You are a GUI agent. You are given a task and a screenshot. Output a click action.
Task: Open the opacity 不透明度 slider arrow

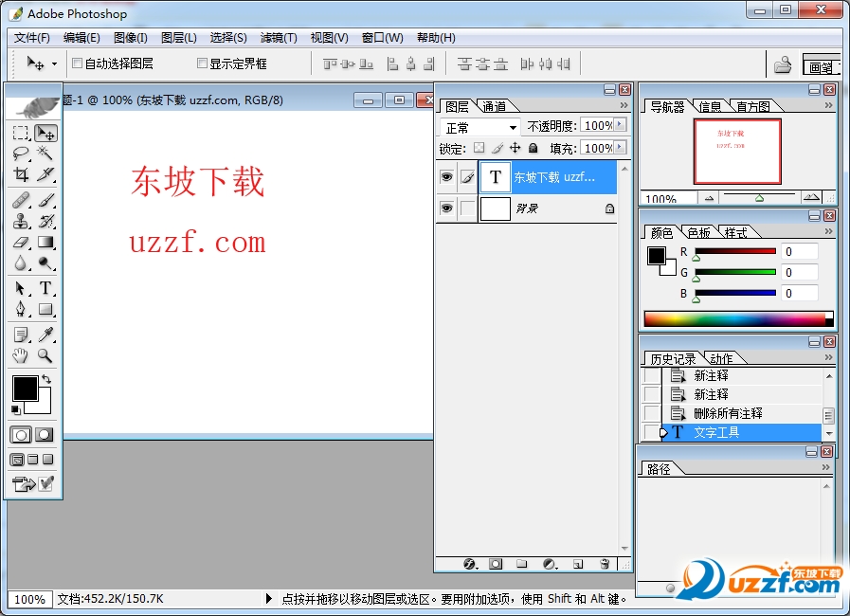(620, 125)
